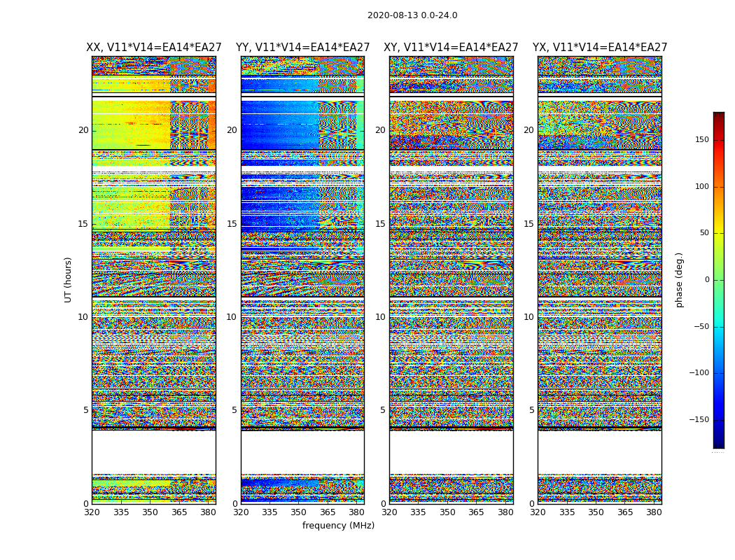Click the 380 frequency tick under YX plot

(x=654, y=512)
